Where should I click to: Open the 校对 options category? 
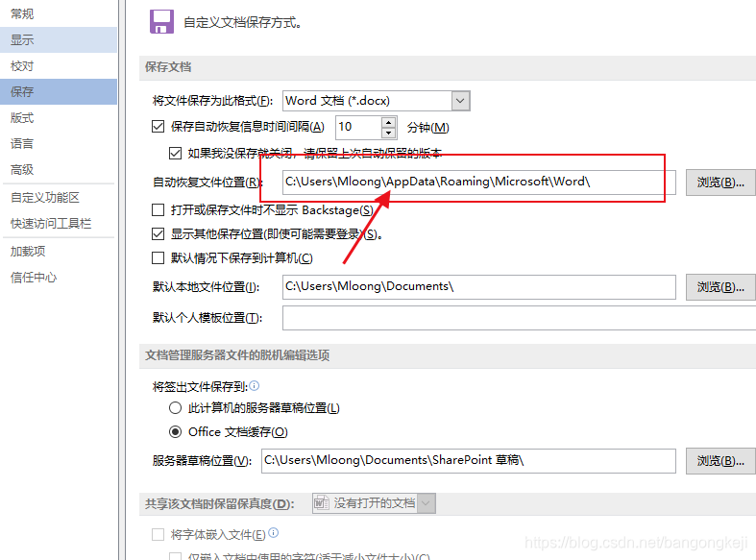[x=59, y=65]
